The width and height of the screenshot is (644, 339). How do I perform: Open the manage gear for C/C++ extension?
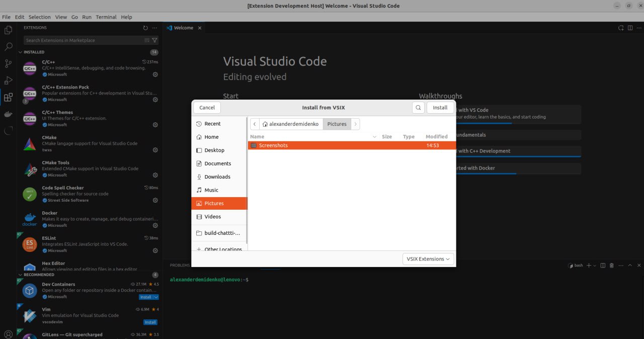[x=155, y=74]
